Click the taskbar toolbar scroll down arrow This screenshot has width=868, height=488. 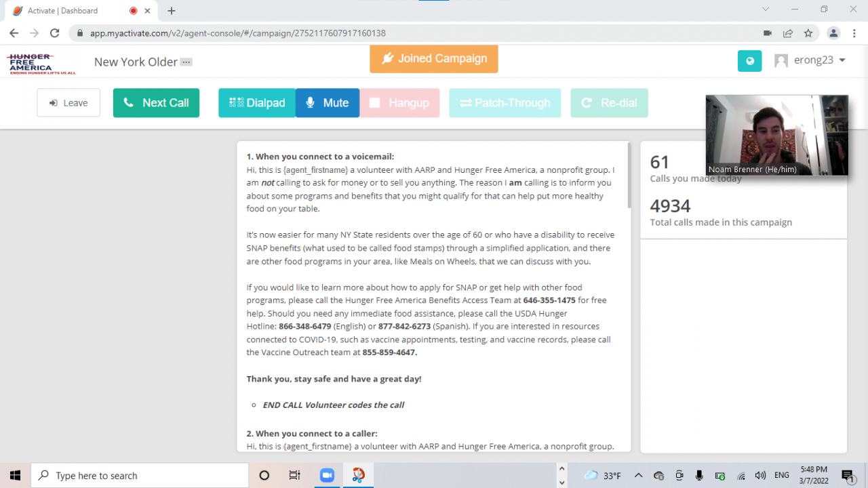tap(561, 483)
